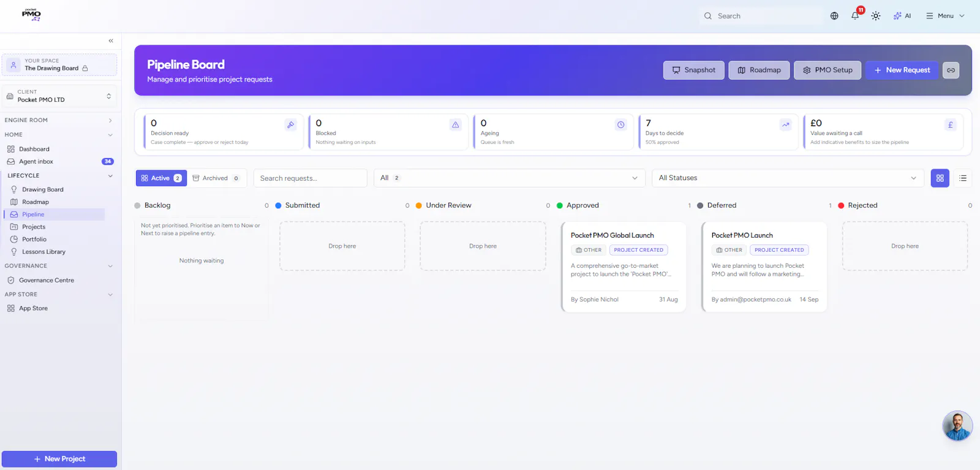Expand the Engine Room section
980x470 pixels.
[x=59, y=120]
